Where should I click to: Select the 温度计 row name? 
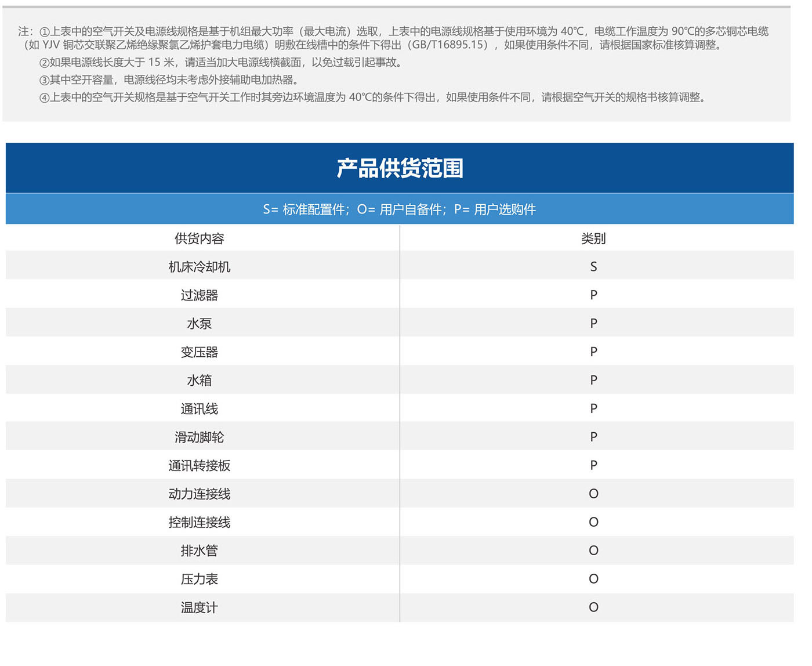click(x=199, y=608)
